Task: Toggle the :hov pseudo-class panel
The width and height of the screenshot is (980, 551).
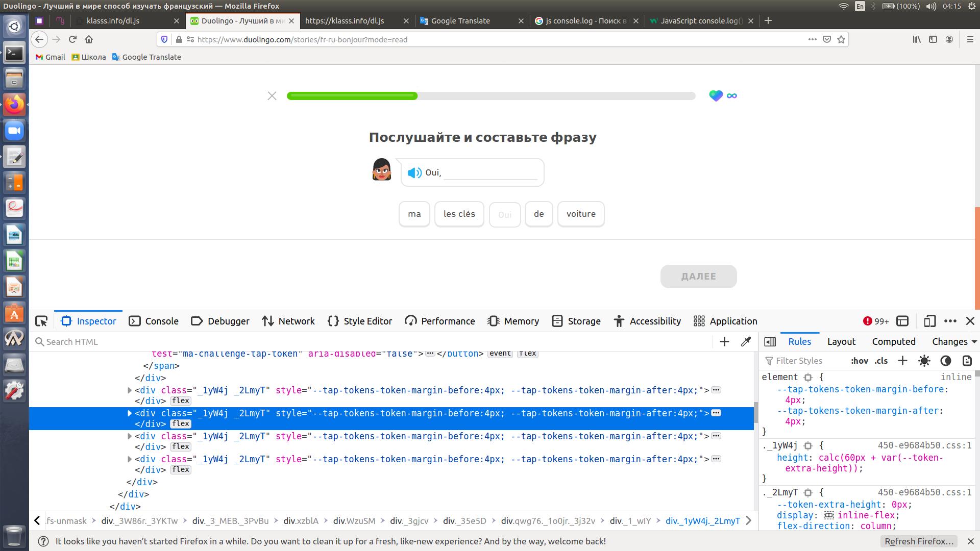Action: tap(859, 361)
